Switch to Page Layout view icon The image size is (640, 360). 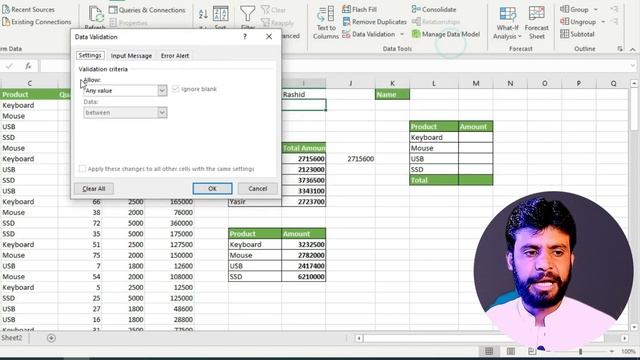pyautogui.click(x=511, y=351)
